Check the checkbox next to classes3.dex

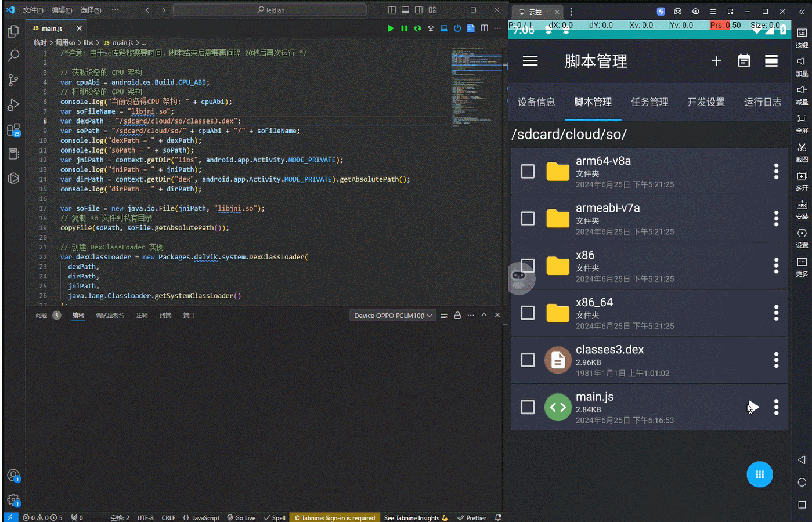pos(527,360)
